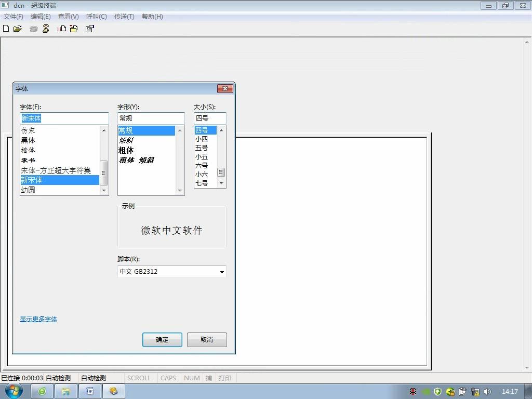Select size 小四 in the size list
Viewport: 532px width, 399px height.
tap(206, 139)
